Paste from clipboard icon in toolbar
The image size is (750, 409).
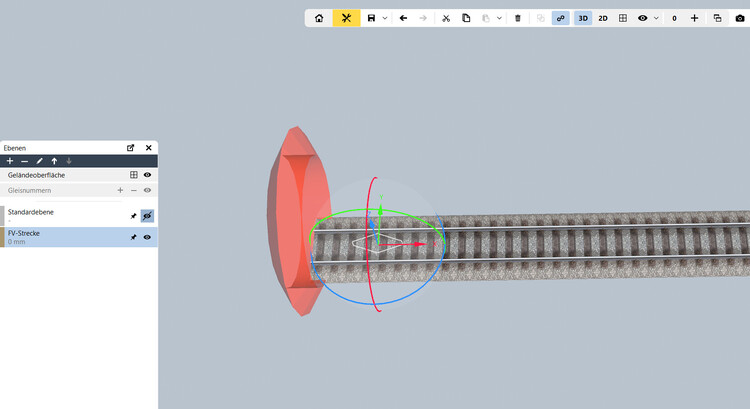coord(486,18)
